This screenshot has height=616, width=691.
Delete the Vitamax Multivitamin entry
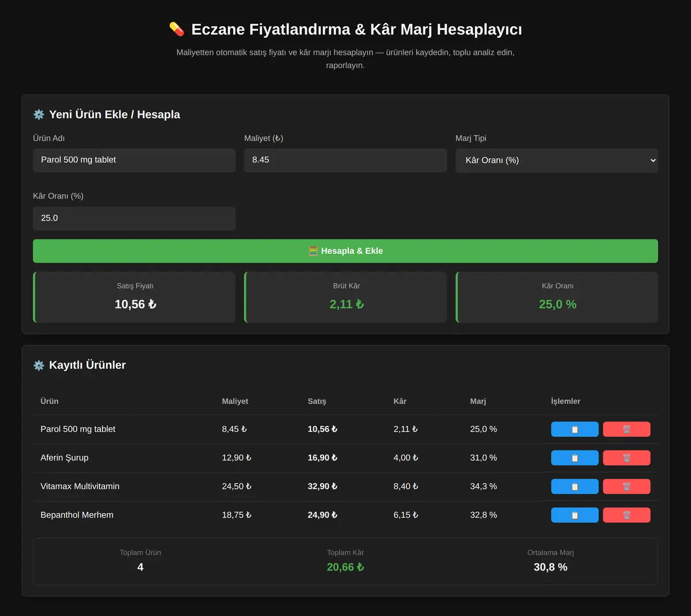(627, 486)
